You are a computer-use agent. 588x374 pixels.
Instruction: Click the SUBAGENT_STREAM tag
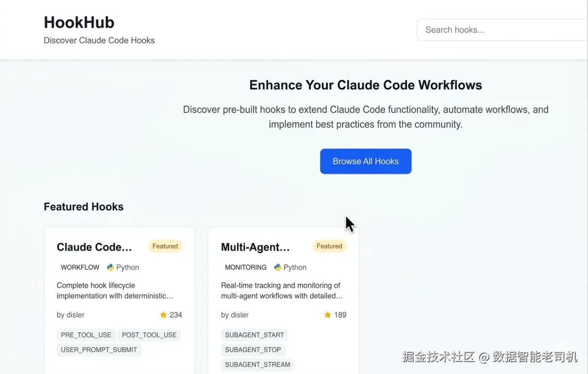pos(258,365)
